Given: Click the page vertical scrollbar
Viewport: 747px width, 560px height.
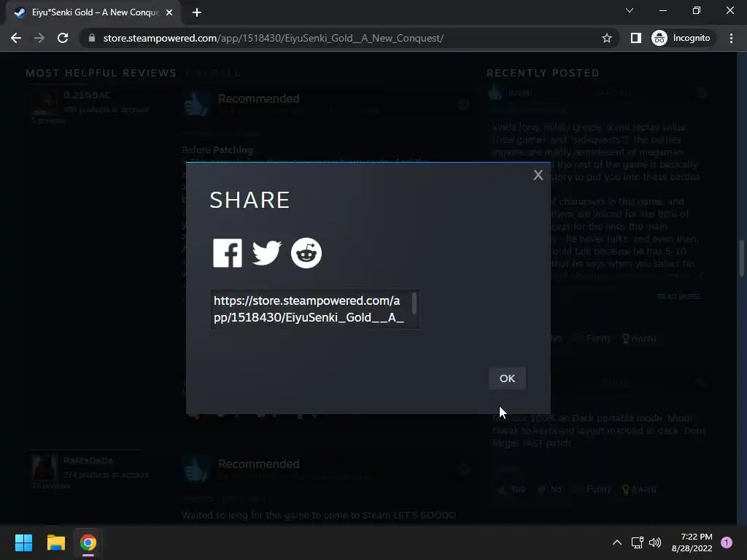Looking at the screenshot, I should click(x=742, y=258).
